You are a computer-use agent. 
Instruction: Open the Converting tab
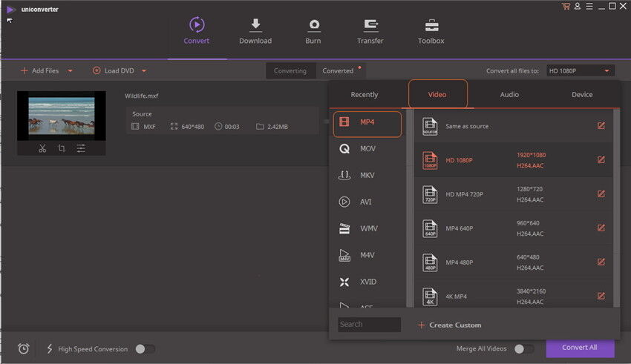point(290,71)
